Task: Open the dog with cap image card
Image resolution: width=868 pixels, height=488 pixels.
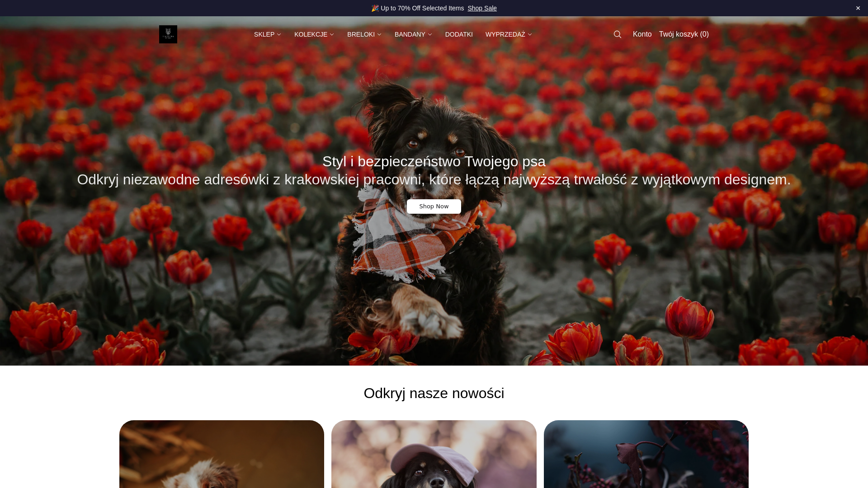Action: (x=434, y=454)
